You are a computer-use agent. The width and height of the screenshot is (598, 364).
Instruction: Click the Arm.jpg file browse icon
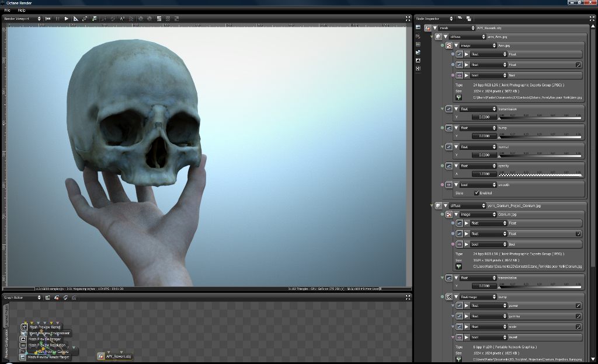[458, 97]
